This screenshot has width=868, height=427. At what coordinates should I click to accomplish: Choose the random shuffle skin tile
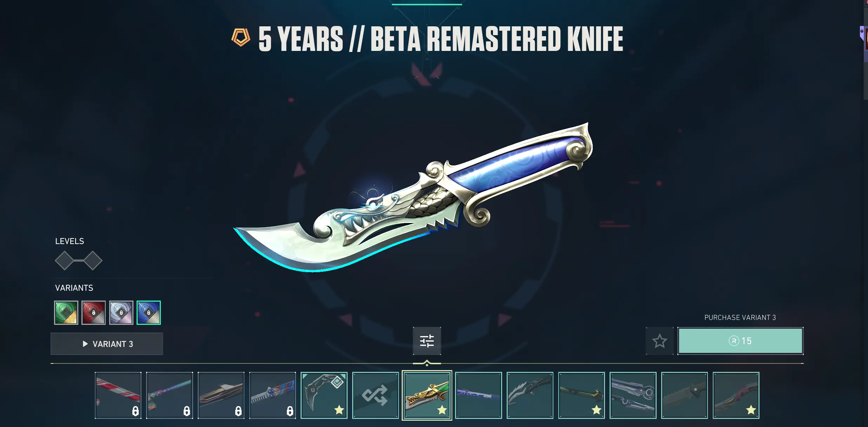(375, 395)
